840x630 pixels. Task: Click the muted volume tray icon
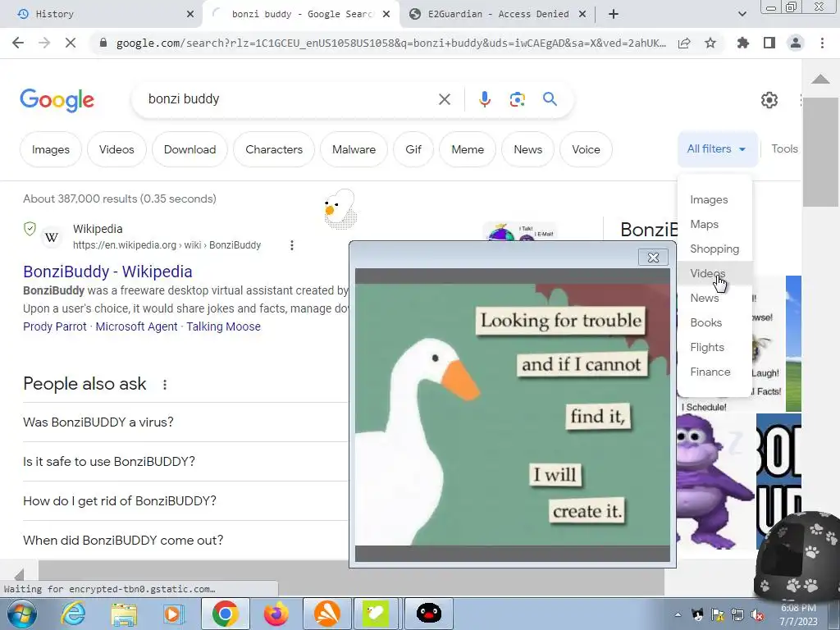757,614
